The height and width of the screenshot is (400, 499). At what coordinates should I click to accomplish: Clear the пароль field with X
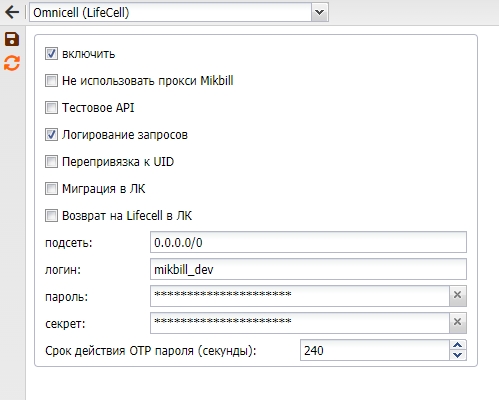(458, 295)
